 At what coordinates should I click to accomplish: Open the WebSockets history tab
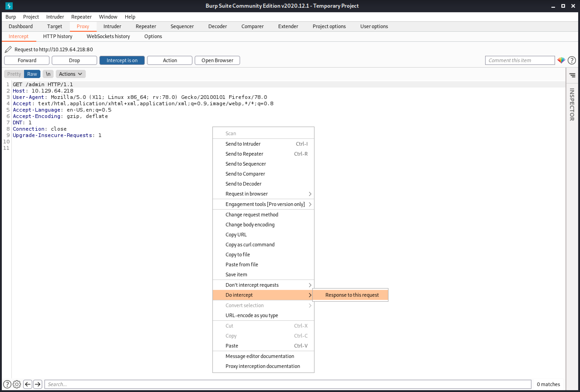coord(108,37)
